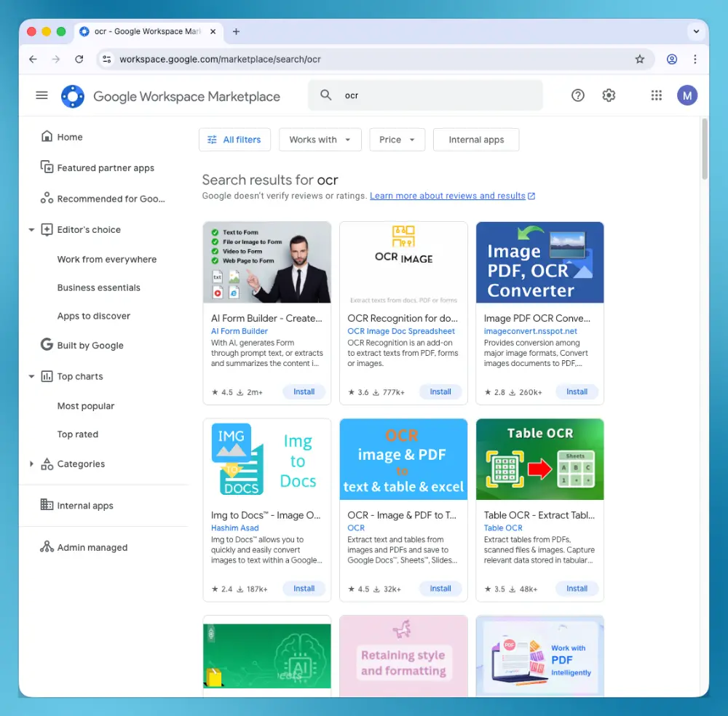The image size is (728, 716).
Task: Open the Works with dropdown
Action: point(320,140)
